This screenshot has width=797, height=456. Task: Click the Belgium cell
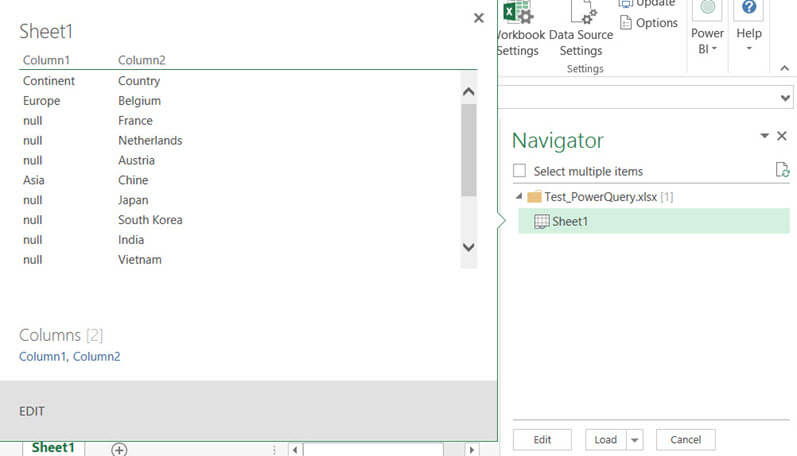(x=139, y=101)
